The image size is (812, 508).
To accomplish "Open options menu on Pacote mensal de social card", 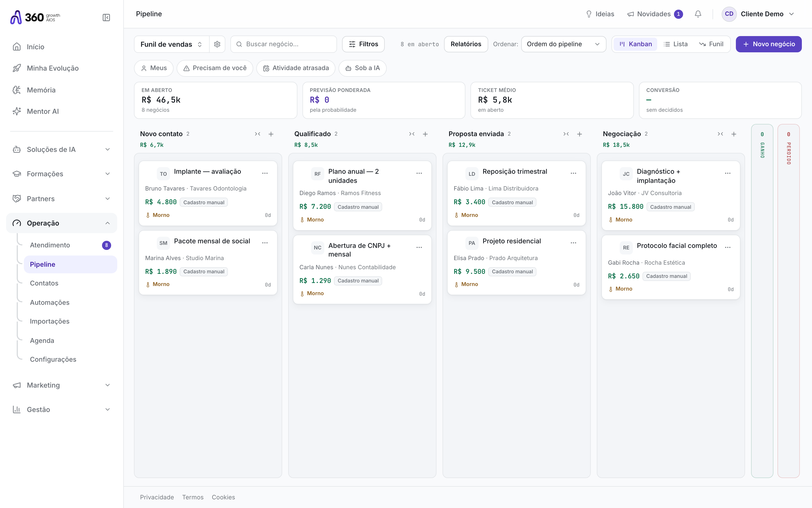I will click(265, 243).
